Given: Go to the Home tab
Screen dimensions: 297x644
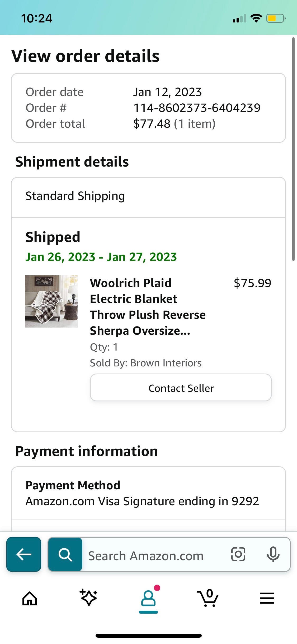Looking at the screenshot, I should point(30,598).
